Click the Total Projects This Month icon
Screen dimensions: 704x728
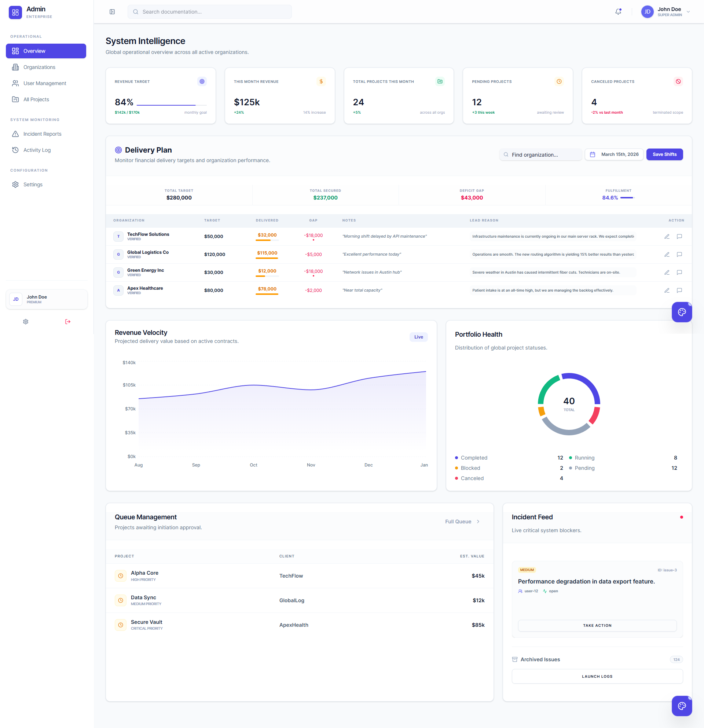(x=440, y=81)
